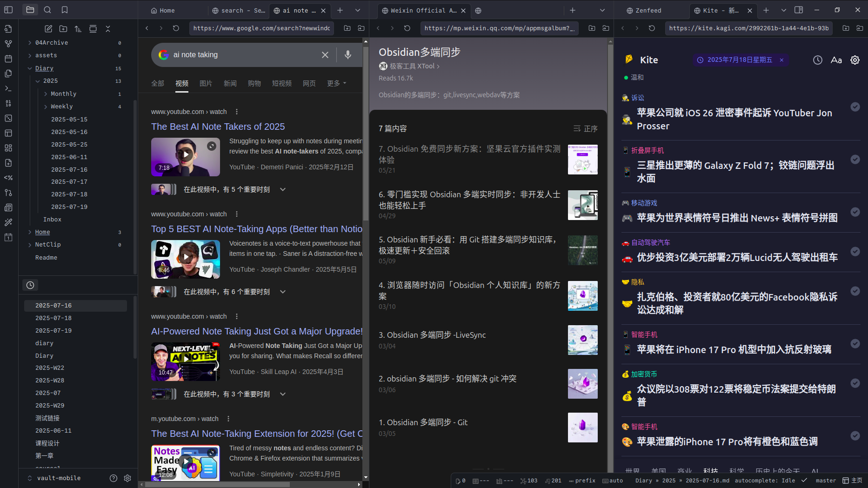
Task: Open the 更多 dropdown in Google search
Action: tap(336, 83)
